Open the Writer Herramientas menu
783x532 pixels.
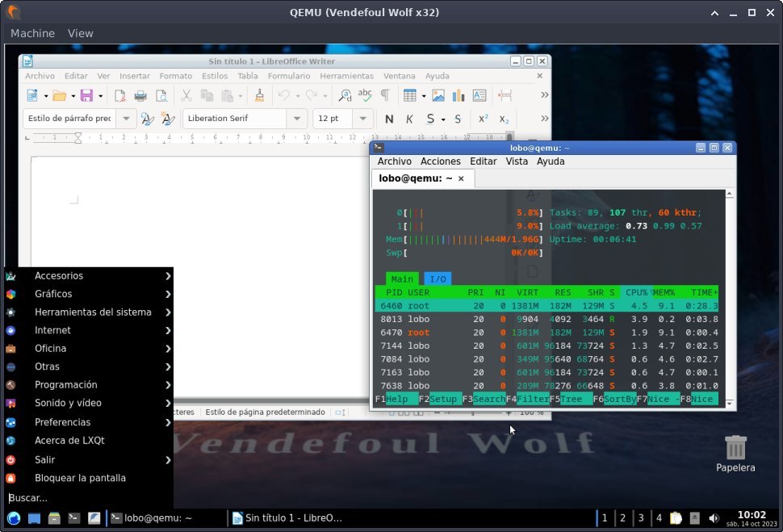pyautogui.click(x=346, y=76)
